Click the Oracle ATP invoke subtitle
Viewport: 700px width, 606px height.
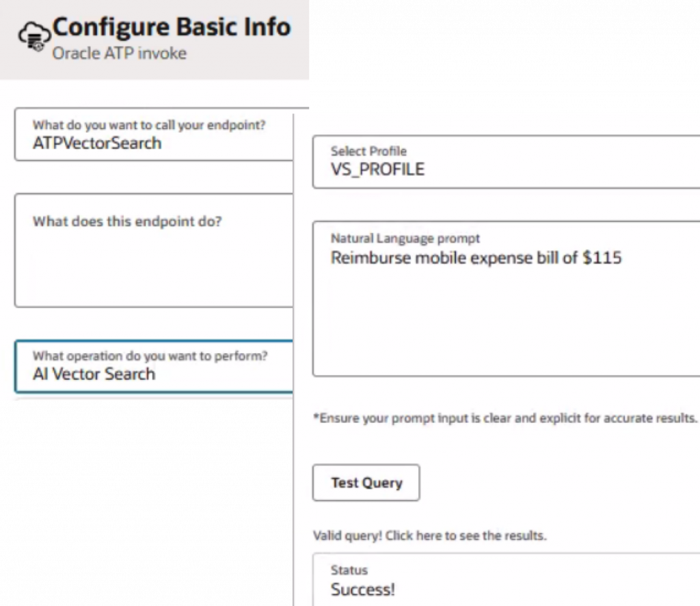tap(119, 53)
